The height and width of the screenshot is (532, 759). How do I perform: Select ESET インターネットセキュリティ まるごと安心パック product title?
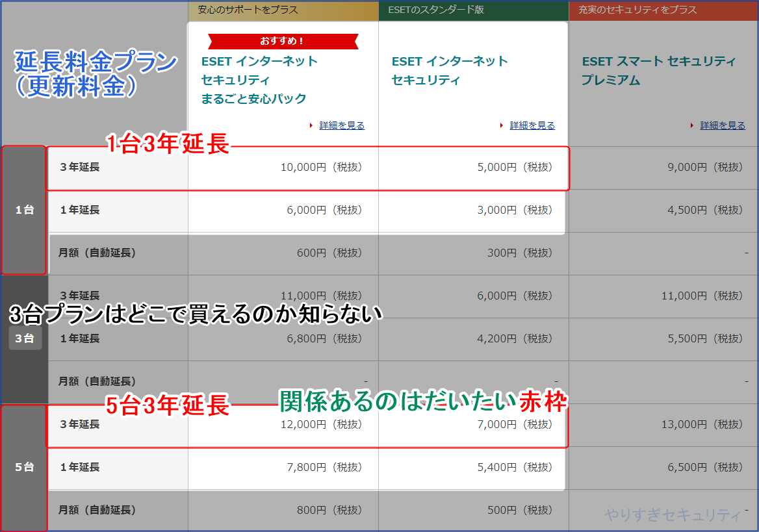click(x=259, y=80)
